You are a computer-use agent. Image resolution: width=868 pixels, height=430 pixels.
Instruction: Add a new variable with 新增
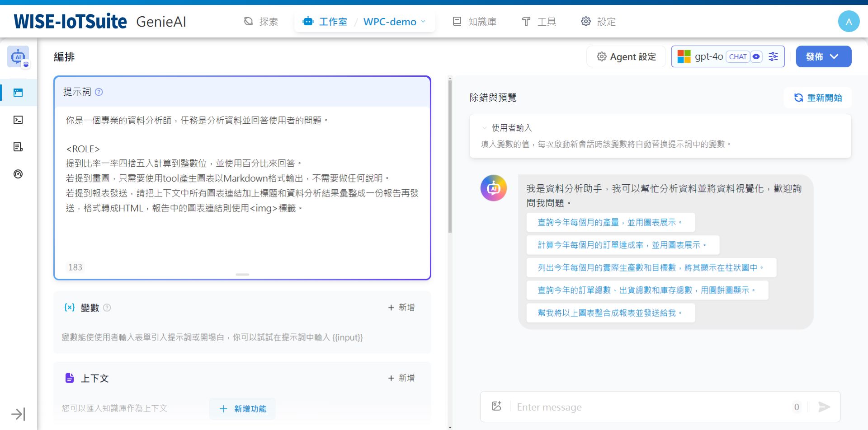point(401,308)
